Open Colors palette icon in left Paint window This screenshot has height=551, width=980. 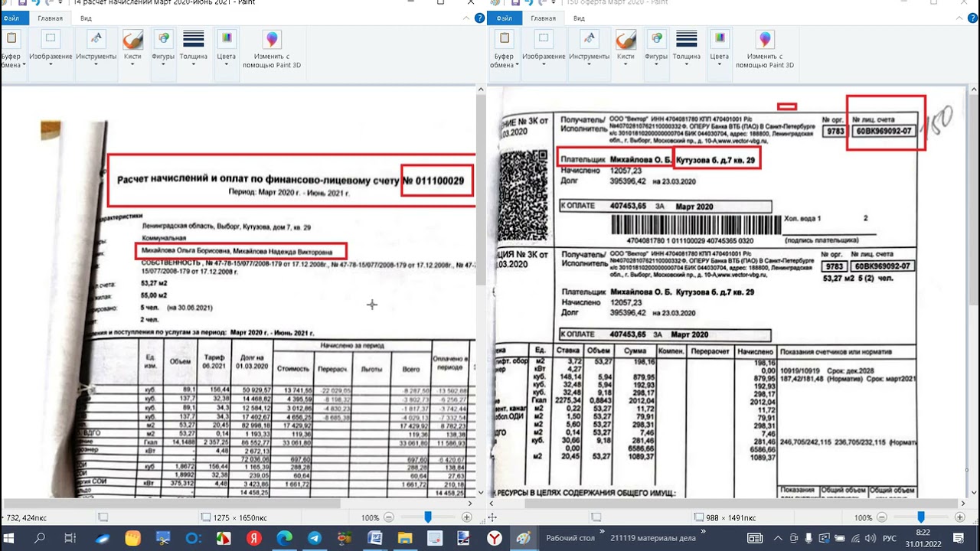click(x=226, y=38)
